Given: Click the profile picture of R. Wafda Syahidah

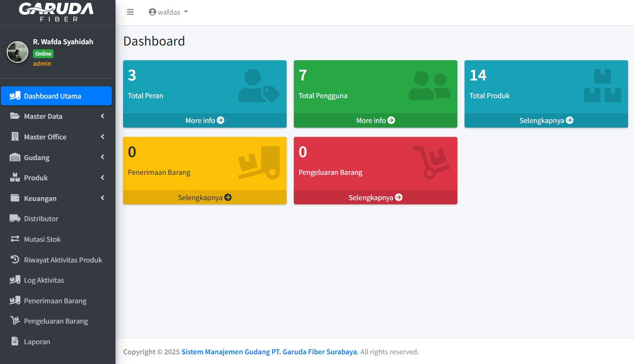Looking at the screenshot, I should 17,51.
